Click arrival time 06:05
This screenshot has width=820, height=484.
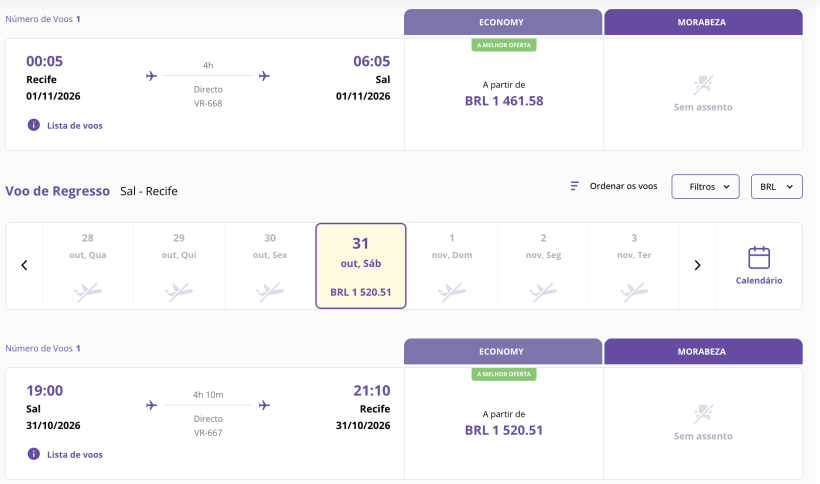click(x=372, y=61)
